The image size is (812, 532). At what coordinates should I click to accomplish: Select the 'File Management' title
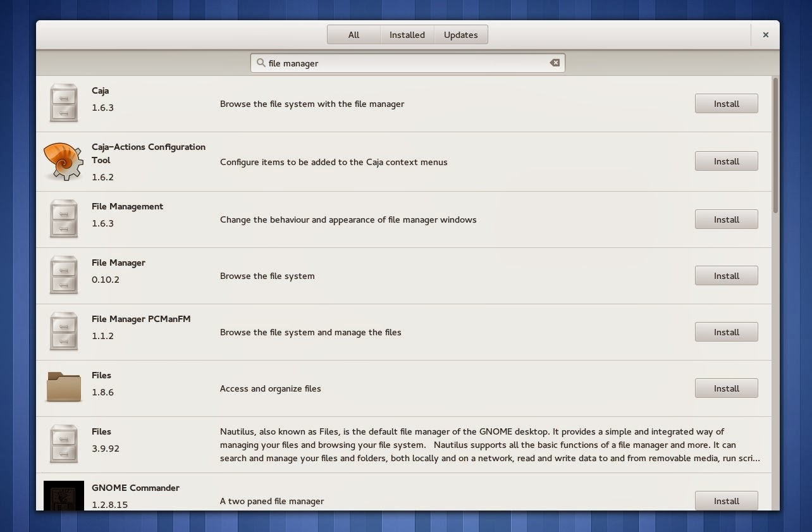(127, 206)
